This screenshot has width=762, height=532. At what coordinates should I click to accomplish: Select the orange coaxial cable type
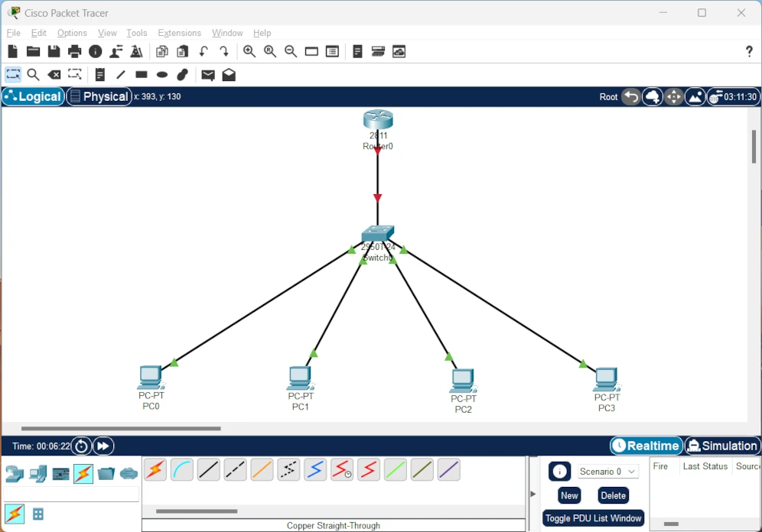pos(262,470)
